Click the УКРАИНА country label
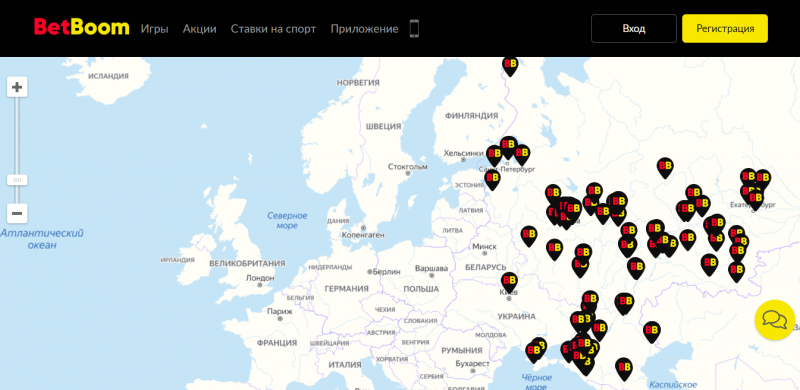The image size is (800, 390). tap(516, 316)
